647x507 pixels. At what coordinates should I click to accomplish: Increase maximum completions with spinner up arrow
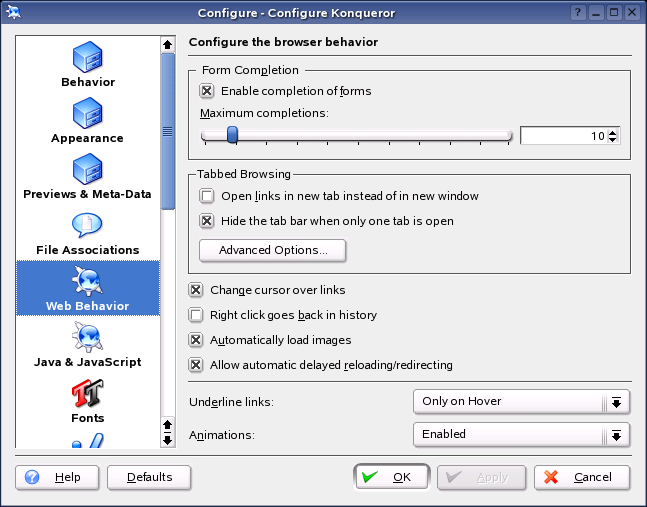point(613,132)
